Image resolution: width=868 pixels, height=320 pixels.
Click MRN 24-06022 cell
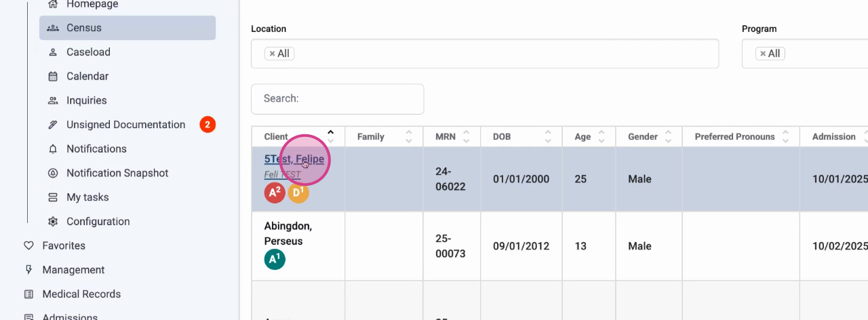452,179
